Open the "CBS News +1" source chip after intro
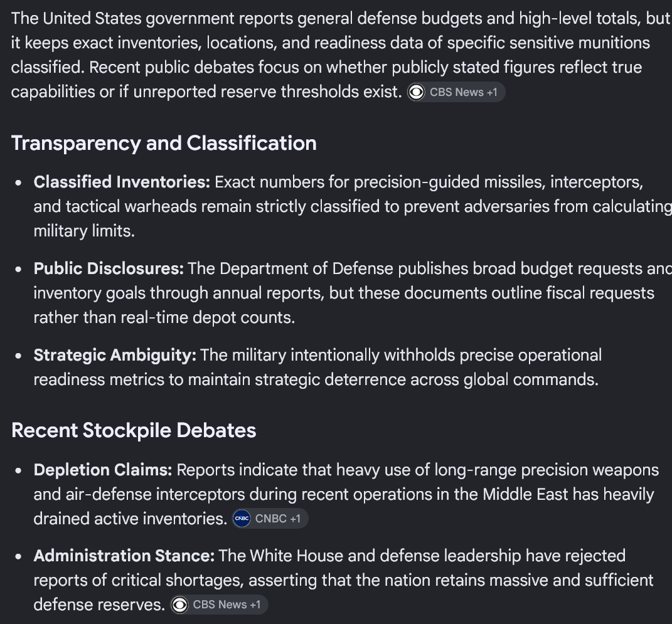Image resolution: width=672 pixels, height=624 pixels. tap(456, 92)
